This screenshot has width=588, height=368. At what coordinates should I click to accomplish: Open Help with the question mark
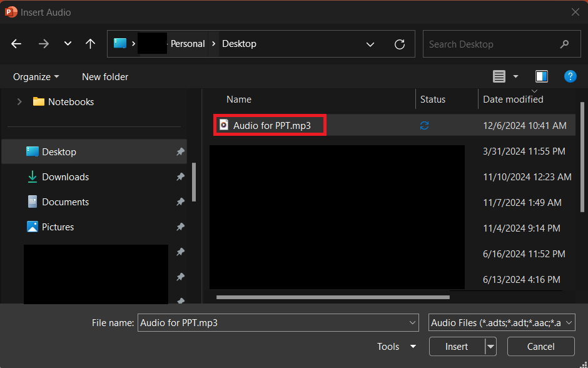pyautogui.click(x=570, y=76)
